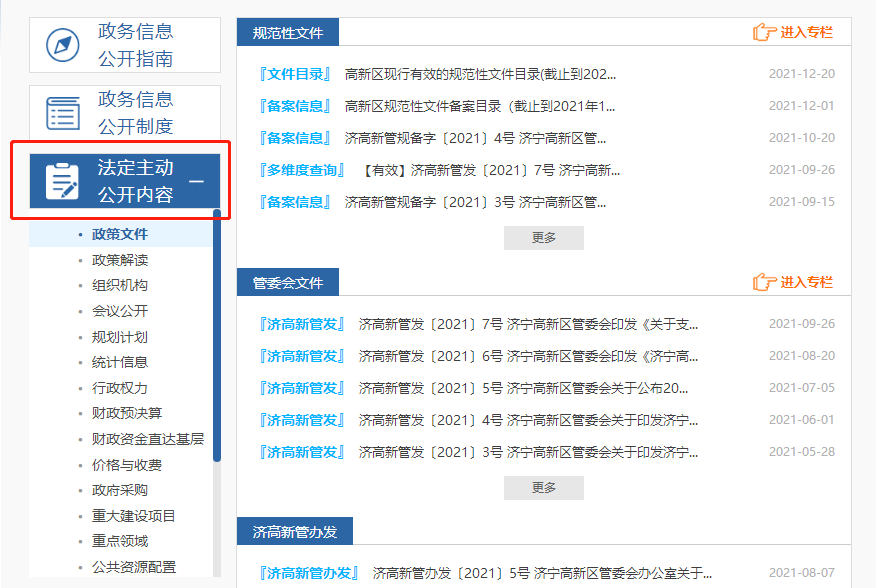Image resolution: width=876 pixels, height=588 pixels.
Task: Click 『济高新管发』 tag dated 2021-08-20
Action: 302,356
